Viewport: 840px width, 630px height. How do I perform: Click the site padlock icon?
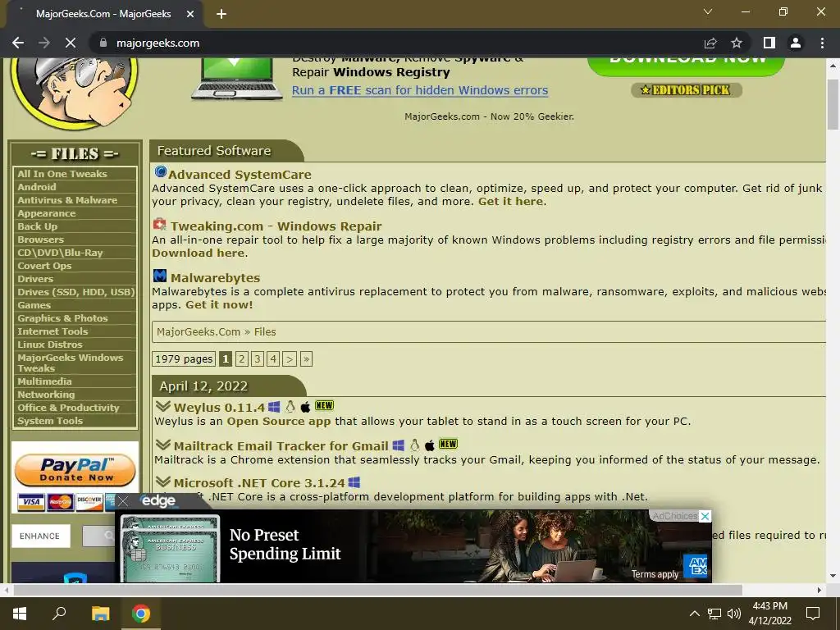[x=103, y=43]
